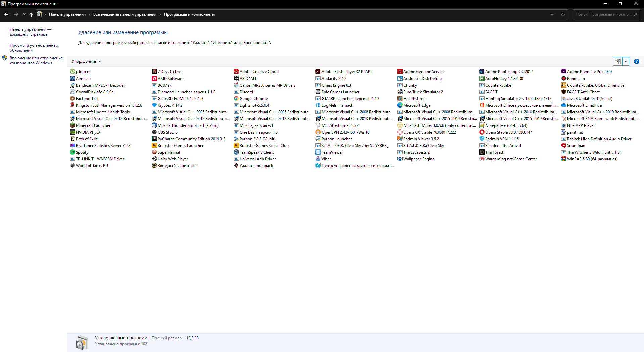
Task: Click the Mozilla Thunderbird icon
Action: pos(154,125)
